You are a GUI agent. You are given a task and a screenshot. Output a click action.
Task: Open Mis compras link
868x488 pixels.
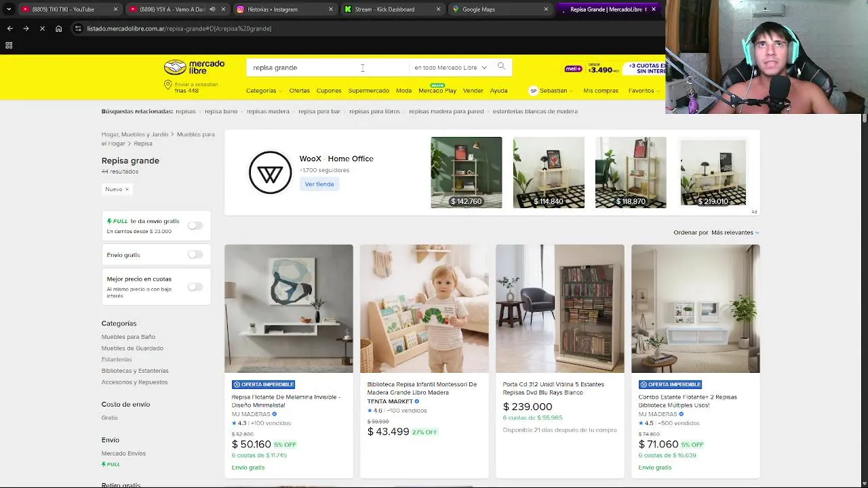click(x=601, y=91)
